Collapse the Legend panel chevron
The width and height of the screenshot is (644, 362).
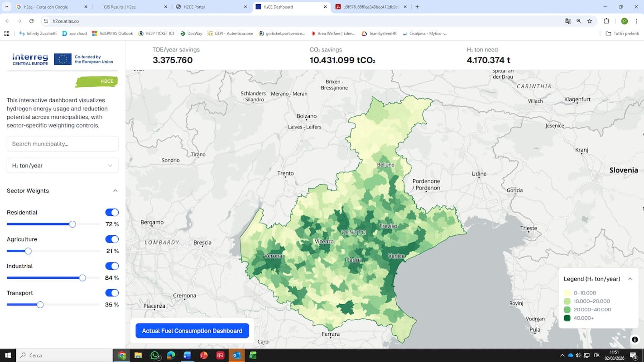click(630, 279)
